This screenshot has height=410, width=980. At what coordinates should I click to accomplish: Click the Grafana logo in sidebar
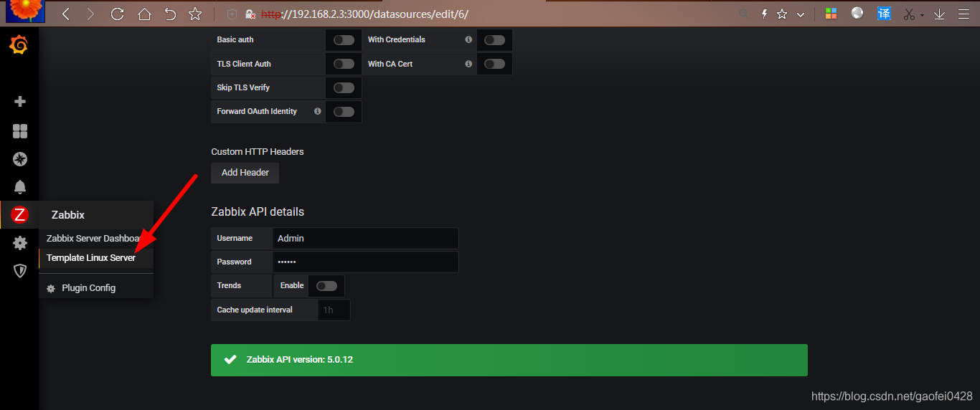[x=19, y=46]
